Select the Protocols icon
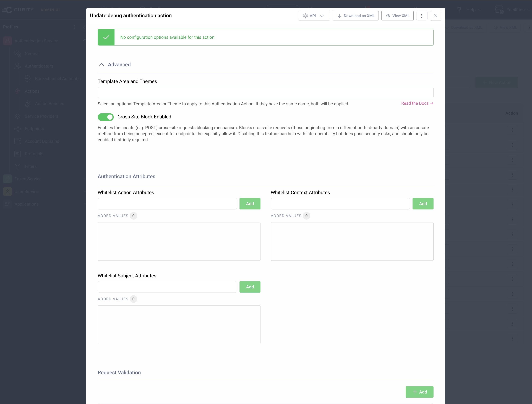Image resolution: width=532 pixels, height=404 pixels. [x=17, y=154]
